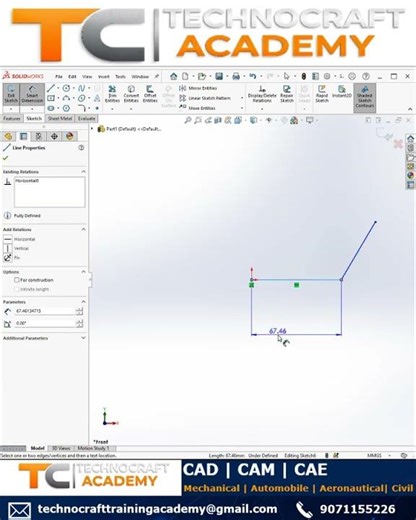Click Mirror Entities
Image resolution: width=416 pixels, height=520 pixels.
click(198, 88)
